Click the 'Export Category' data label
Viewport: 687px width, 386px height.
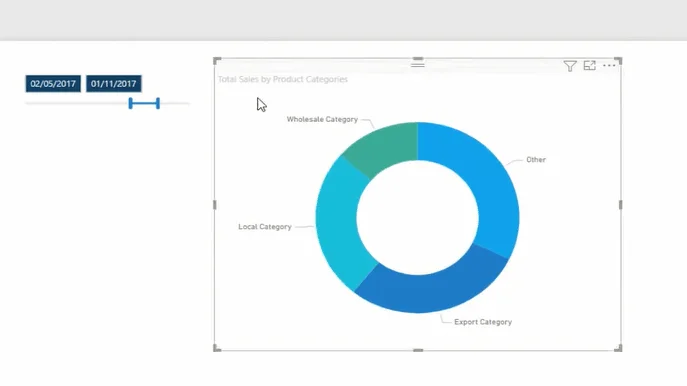click(483, 322)
